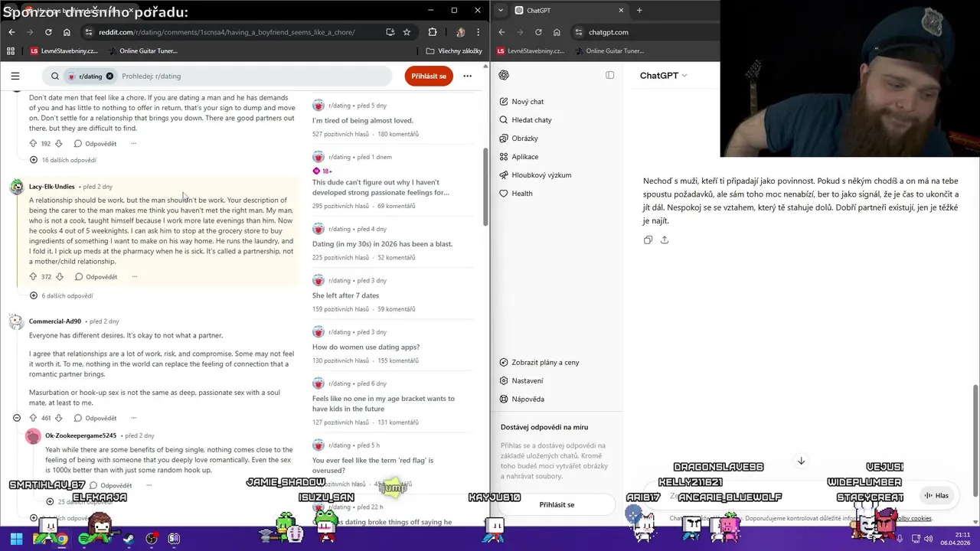Close the ChatGPT browser tab
The height and width of the screenshot is (551, 980).
[621, 11]
